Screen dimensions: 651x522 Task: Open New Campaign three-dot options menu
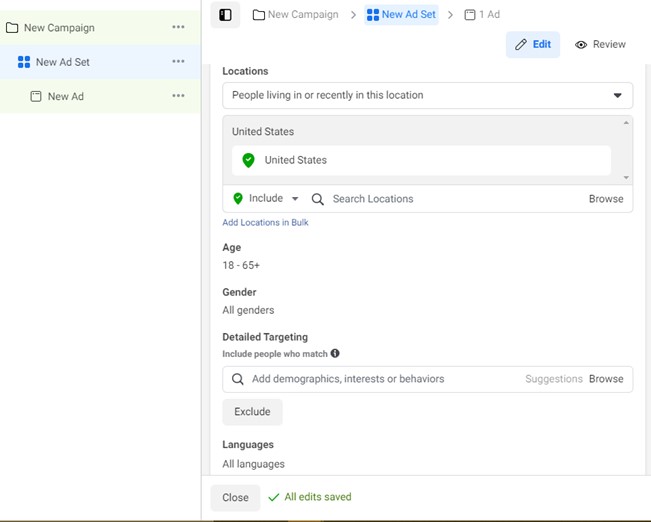click(178, 27)
